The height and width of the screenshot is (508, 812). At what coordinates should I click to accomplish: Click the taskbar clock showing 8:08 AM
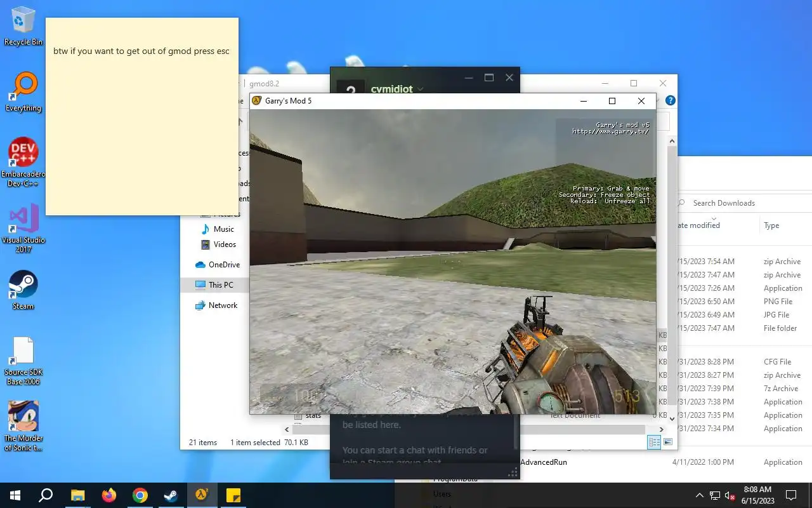pyautogui.click(x=757, y=495)
